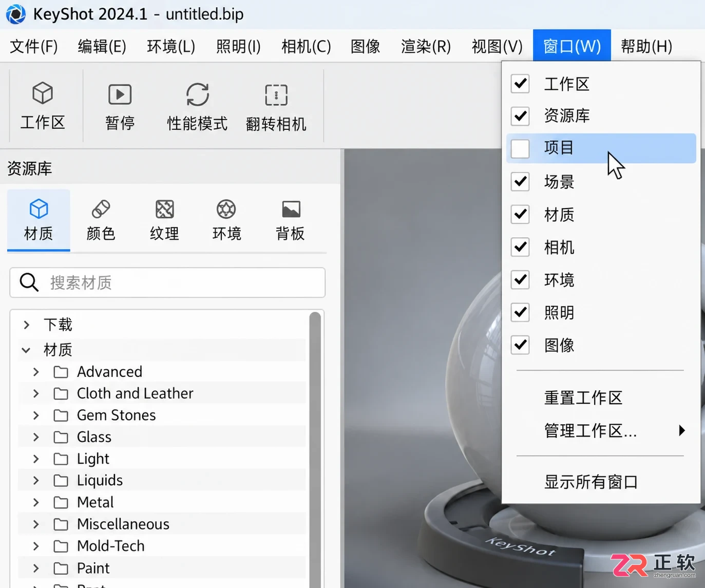This screenshot has height=588, width=705.
Task: Open the 管理工作区 submenu arrow
Action: (x=681, y=430)
